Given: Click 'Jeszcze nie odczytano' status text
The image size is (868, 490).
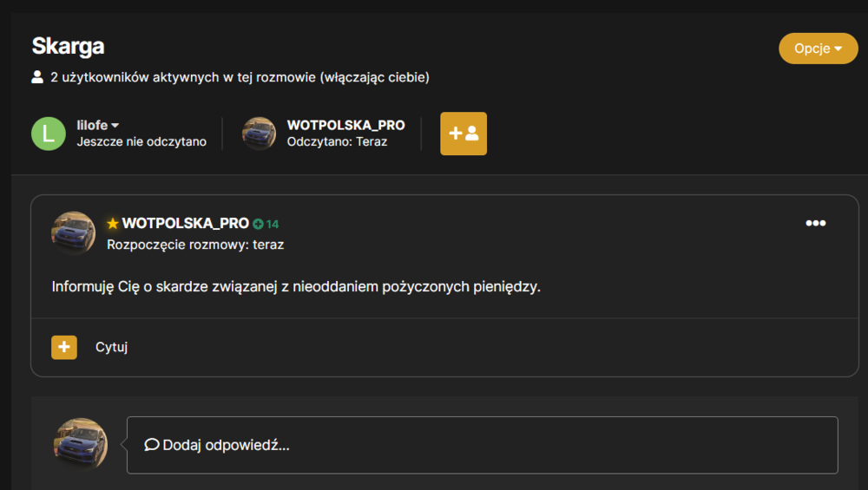Looking at the screenshot, I should pos(141,141).
